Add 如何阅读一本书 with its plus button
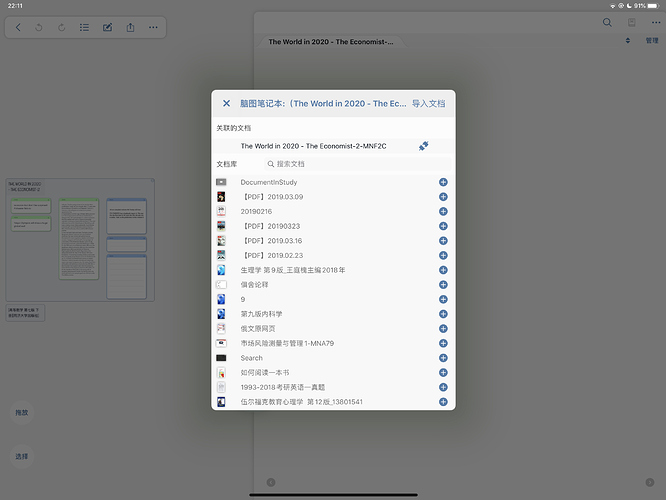666x500 pixels. point(443,373)
